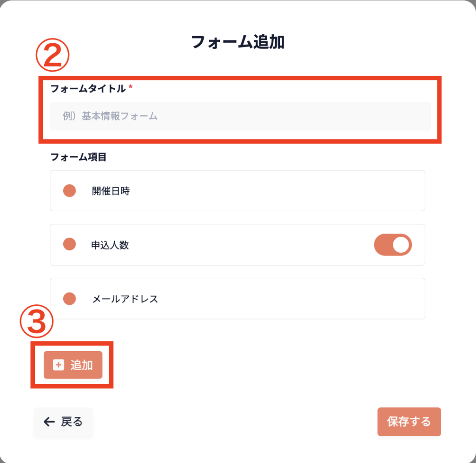Click the 開催日時 label text
The width and height of the screenshot is (476, 463).
point(111,191)
